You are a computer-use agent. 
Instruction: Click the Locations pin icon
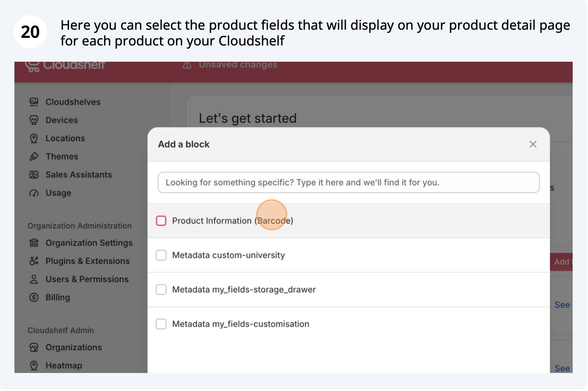click(x=34, y=138)
